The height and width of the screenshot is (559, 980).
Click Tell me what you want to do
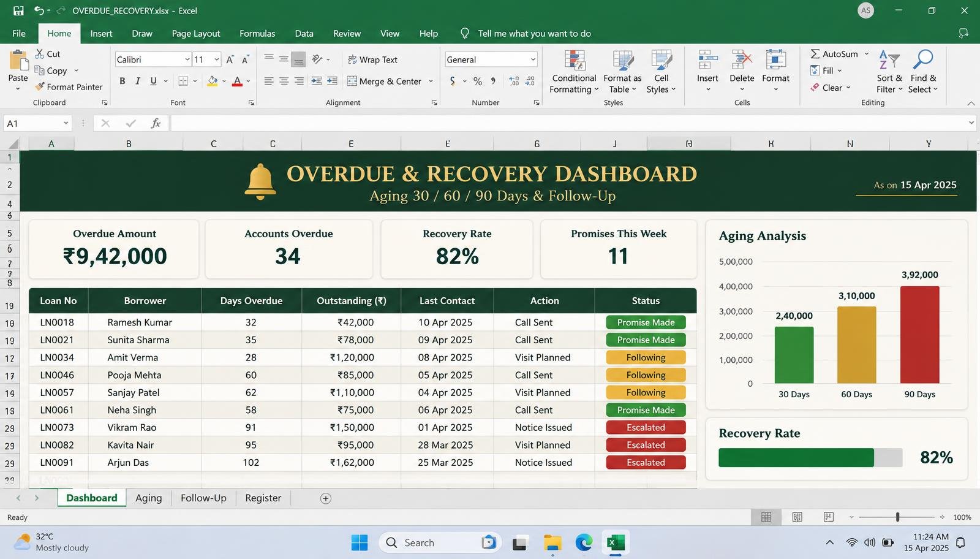534,34
